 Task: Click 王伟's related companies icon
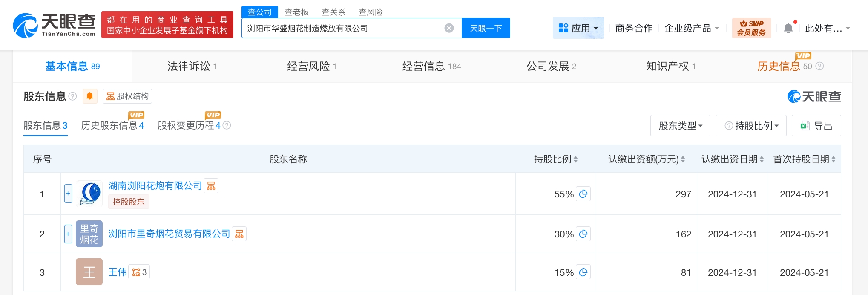click(139, 272)
